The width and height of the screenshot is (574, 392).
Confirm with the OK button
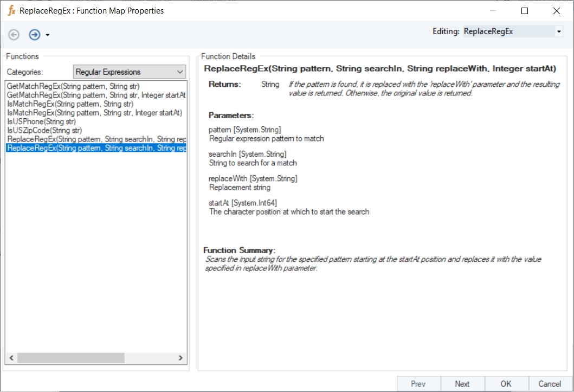506,384
